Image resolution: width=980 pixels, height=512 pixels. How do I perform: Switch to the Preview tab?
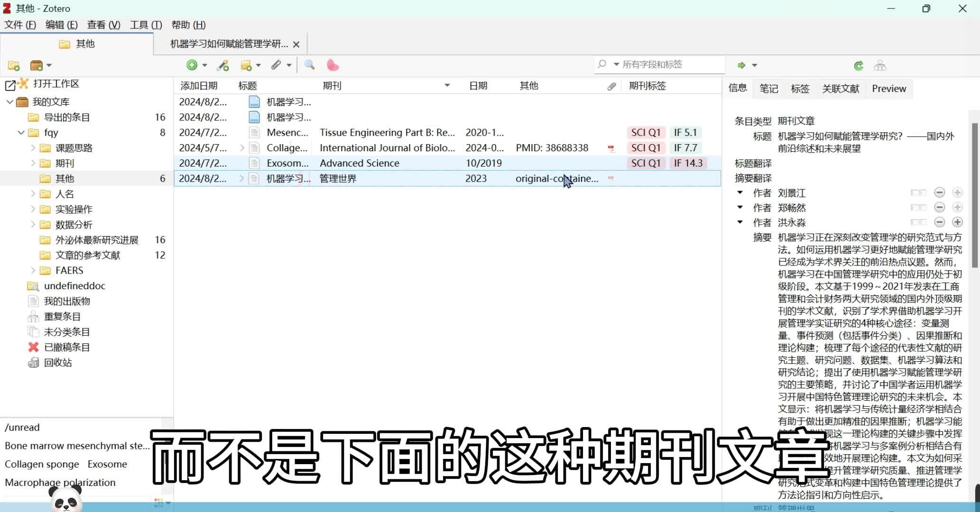(888, 88)
